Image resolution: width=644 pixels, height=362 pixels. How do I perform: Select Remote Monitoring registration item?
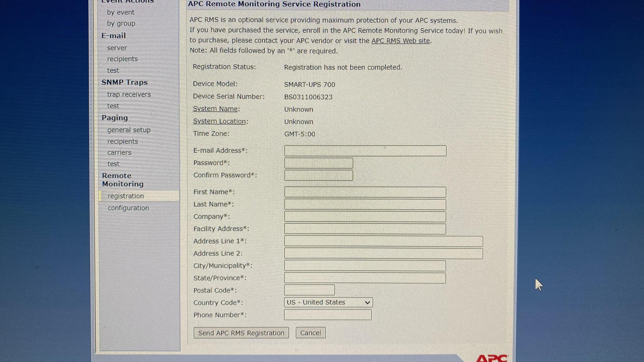coord(139,196)
